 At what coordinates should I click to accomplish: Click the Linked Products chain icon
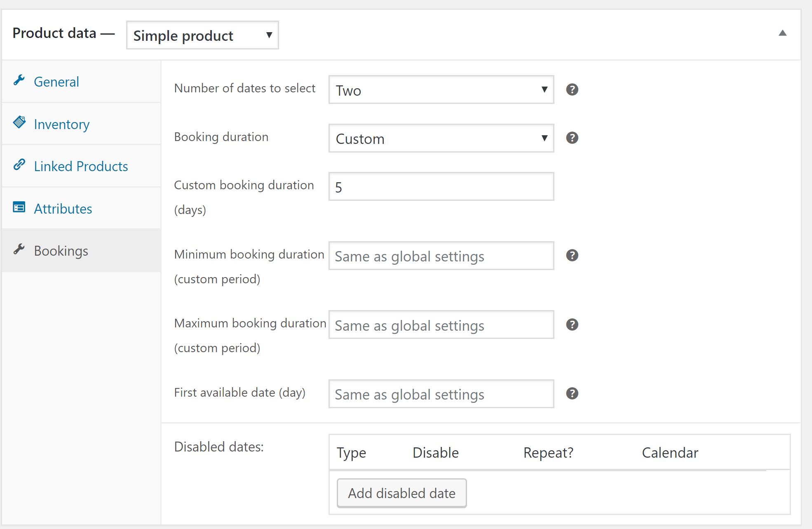click(x=19, y=165)
